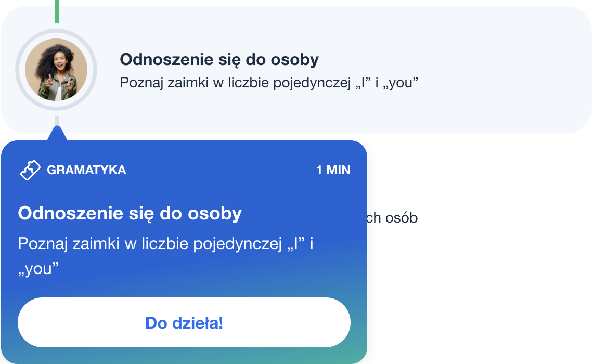Click the popup heading Odnoszenie się do osoby
This screenshot has height=364, width=594.
(130, 213)
